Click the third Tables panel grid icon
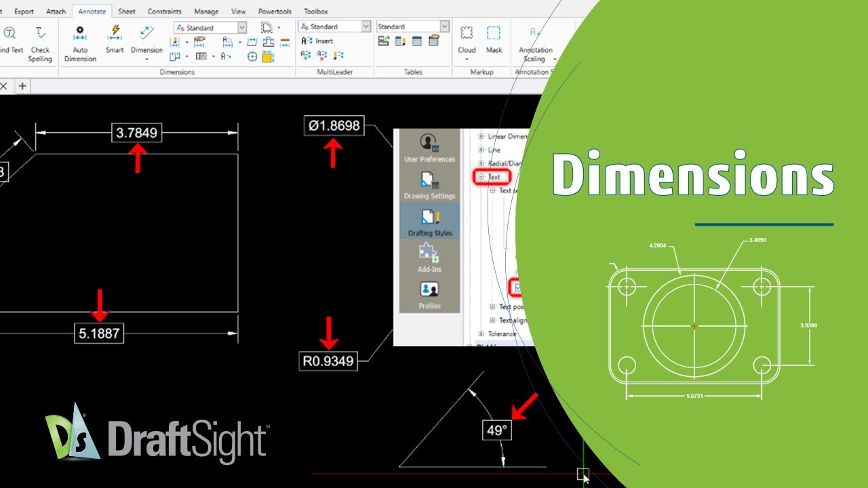868x488 pixels. pyautogui.click(x=417, y=41)
